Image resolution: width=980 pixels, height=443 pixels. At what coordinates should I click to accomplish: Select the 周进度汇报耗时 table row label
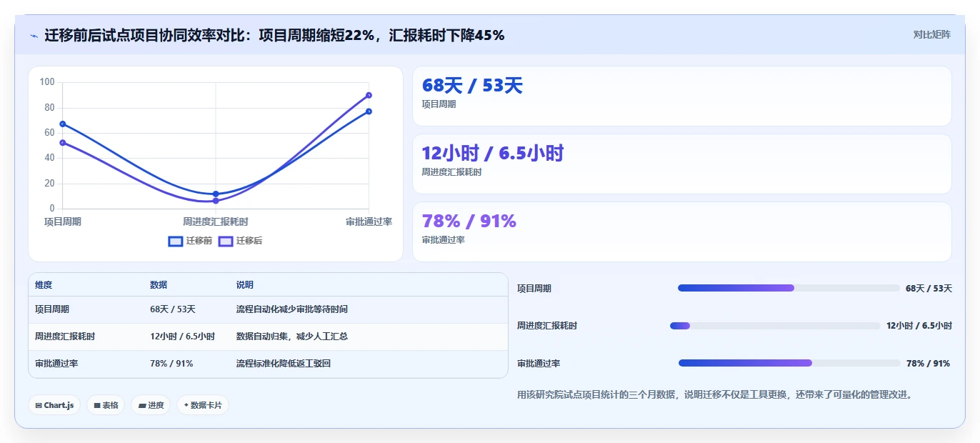point(65,337)
